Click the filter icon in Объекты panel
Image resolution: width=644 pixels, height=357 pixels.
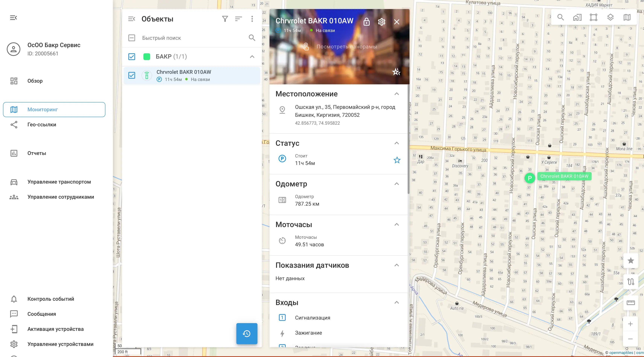click(x=225, y=19)
